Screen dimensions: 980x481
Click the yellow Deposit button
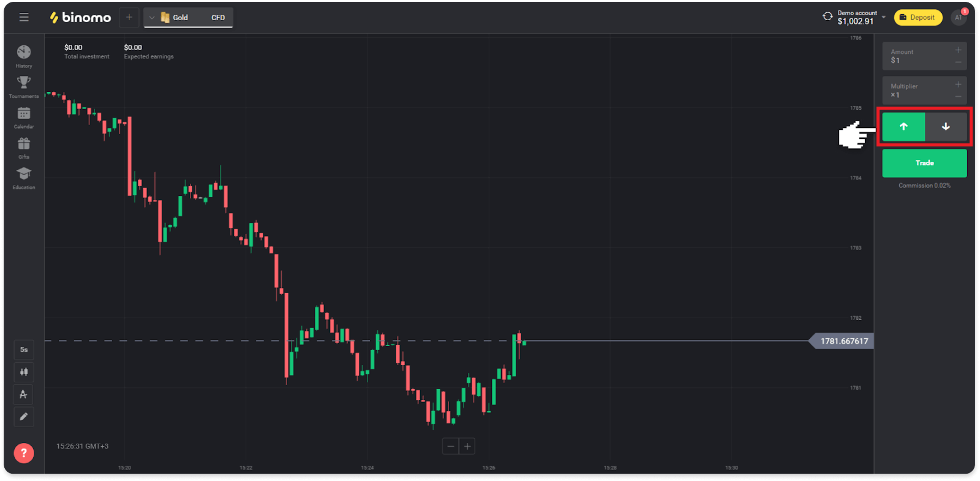coord(918,17)
